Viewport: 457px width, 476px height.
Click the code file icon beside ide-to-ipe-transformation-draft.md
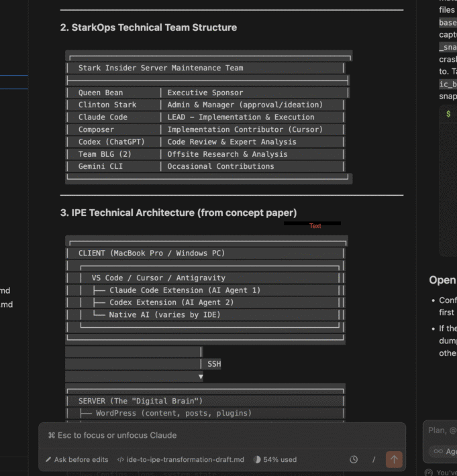click(x=121, y=460)
